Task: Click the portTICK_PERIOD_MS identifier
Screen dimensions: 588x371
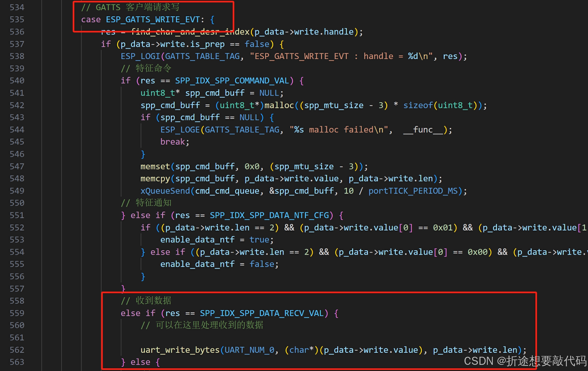Action: [413, 191]
